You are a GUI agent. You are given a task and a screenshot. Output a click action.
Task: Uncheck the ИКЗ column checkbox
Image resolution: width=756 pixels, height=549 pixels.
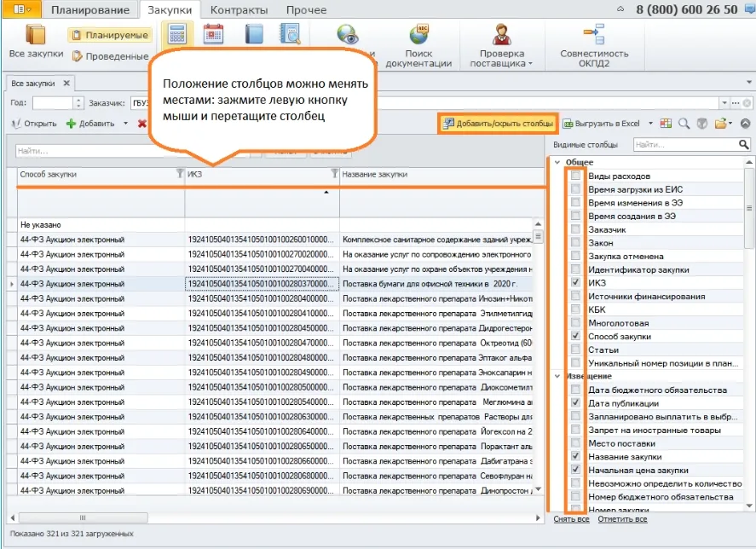(x=575, y=282)
